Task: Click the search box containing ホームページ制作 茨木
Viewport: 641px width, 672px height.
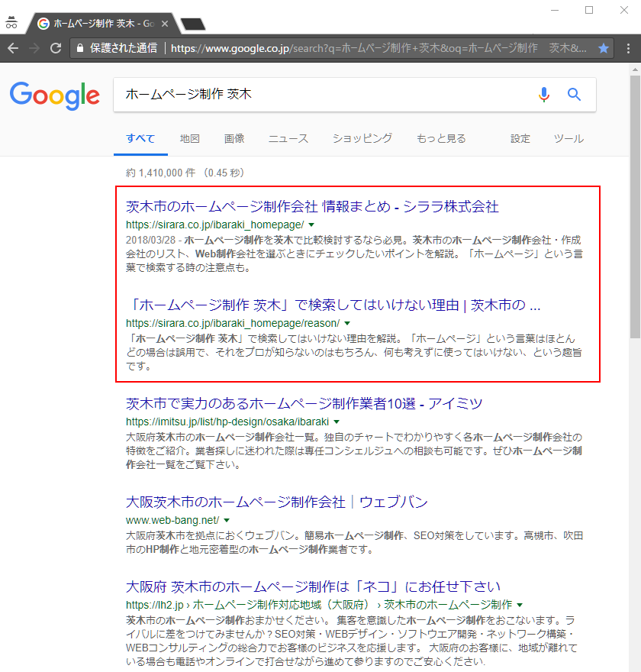Action: (x=320, y=95)
